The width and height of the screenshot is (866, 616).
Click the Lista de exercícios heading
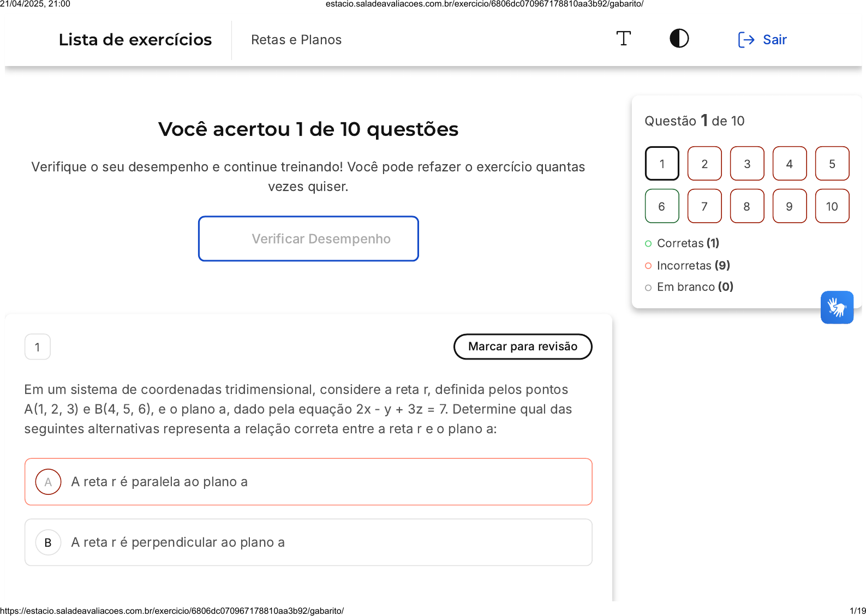(135, 40)
